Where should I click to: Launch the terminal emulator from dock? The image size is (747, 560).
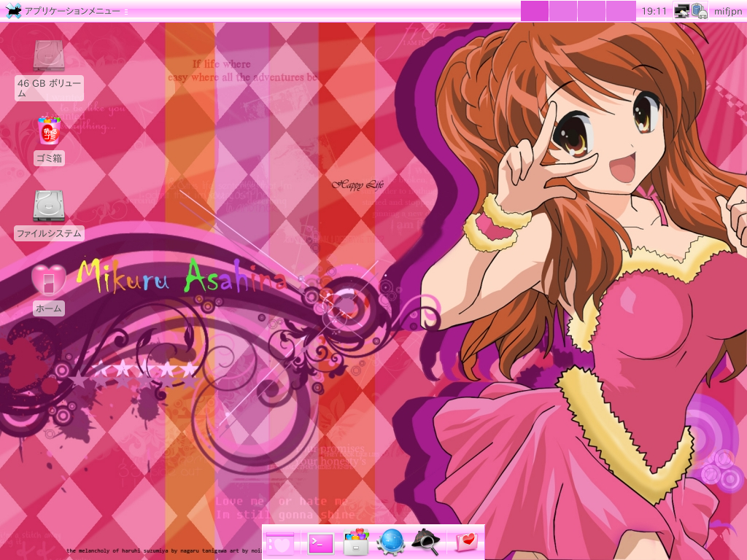click(x=321, y=542)
